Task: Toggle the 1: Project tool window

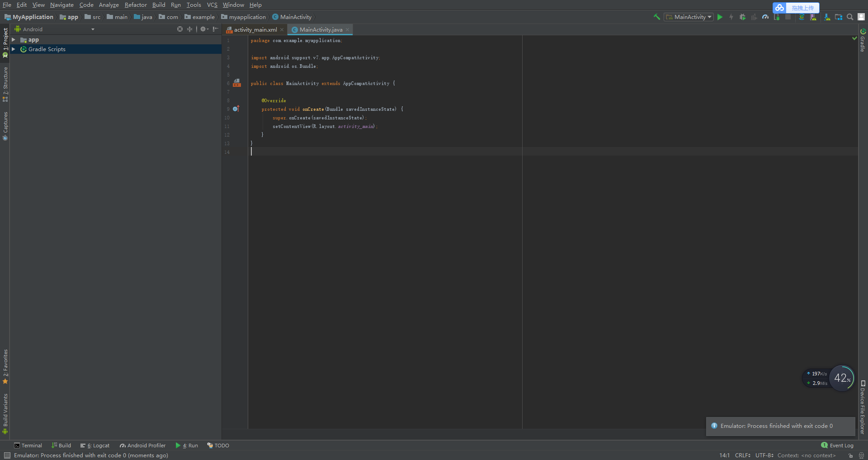Action: (x=5, y=43)
